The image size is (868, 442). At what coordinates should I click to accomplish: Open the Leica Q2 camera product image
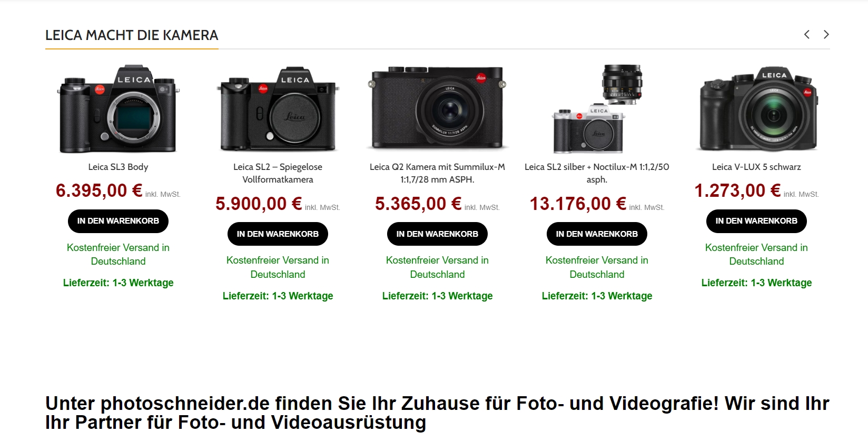(x=437, y=108)
